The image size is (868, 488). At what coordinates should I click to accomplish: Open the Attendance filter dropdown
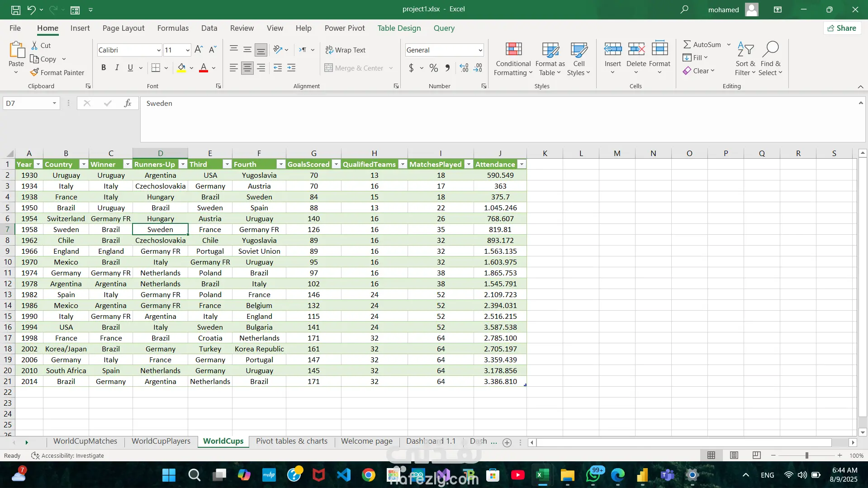click(x=522, y=164)
